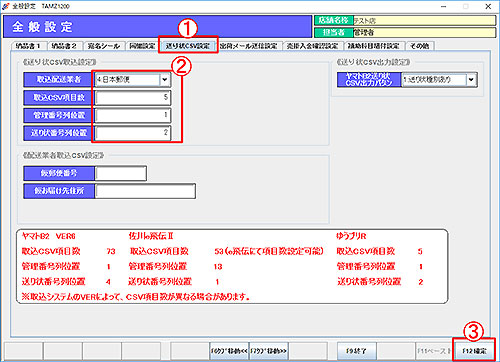Image resolution: width=500 pixels, height=362 pixels.
Task: Click the 担当者 field showing 管理者
Action: [424, 32]
